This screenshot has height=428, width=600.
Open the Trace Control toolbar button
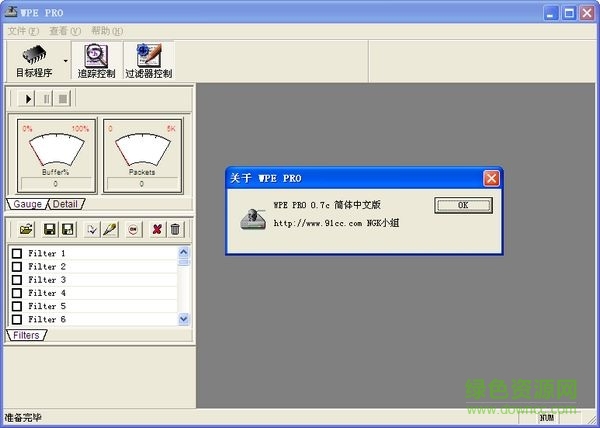coord(96,61)
